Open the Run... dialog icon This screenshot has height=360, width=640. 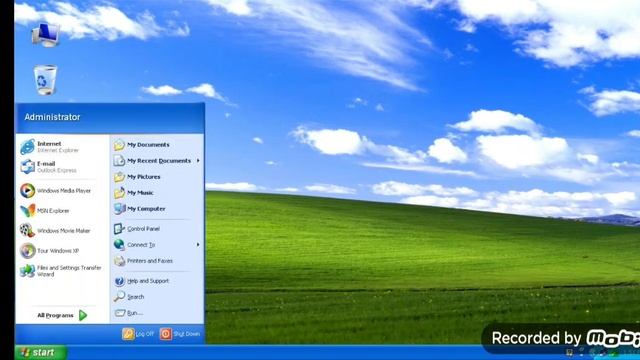point(120,313)
